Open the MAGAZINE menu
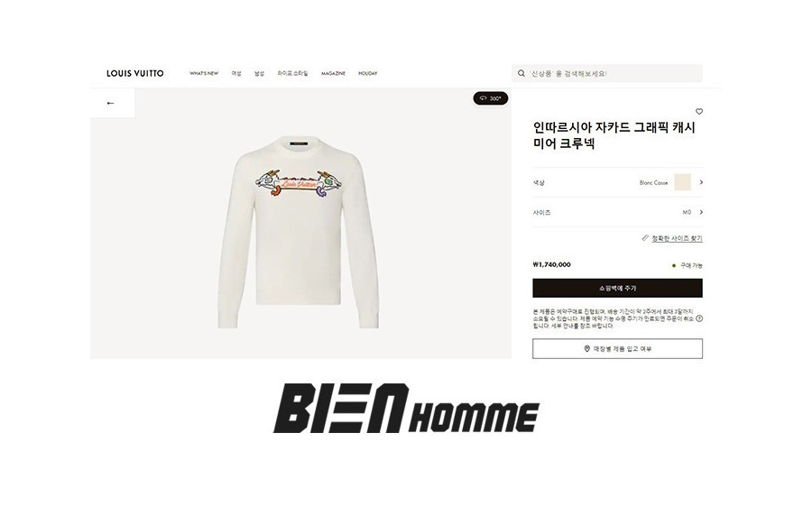The image size is (812, 516). [x=333, y=73]
